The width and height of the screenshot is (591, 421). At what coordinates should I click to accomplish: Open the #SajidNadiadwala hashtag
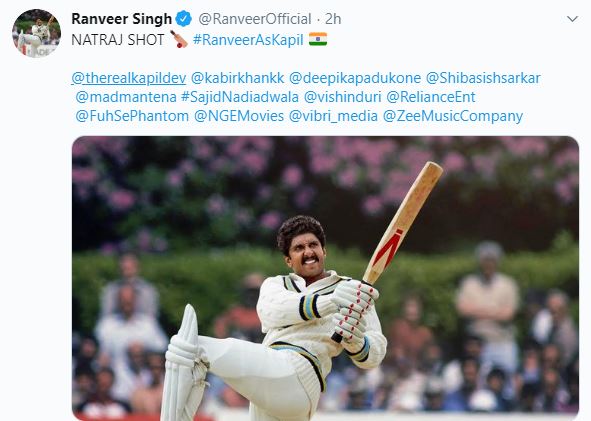point(240,97)
